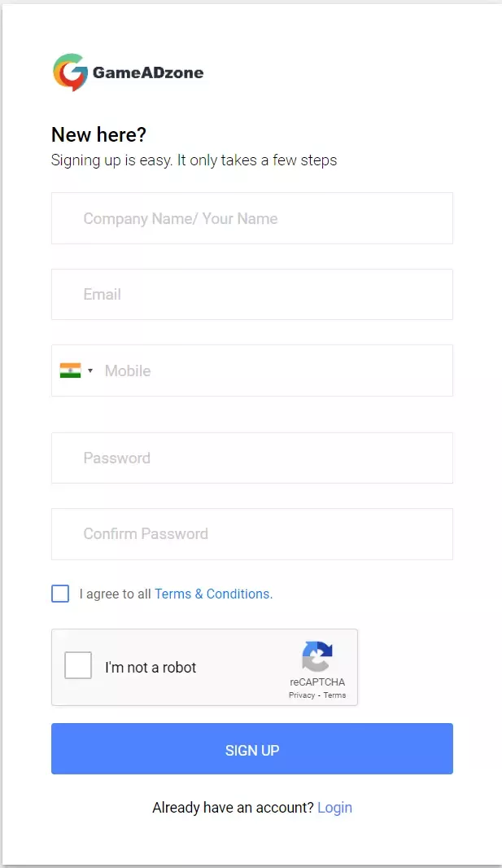Click the "I'm not a robot" label
Screen dimensions: 502x868
point(151,668)
